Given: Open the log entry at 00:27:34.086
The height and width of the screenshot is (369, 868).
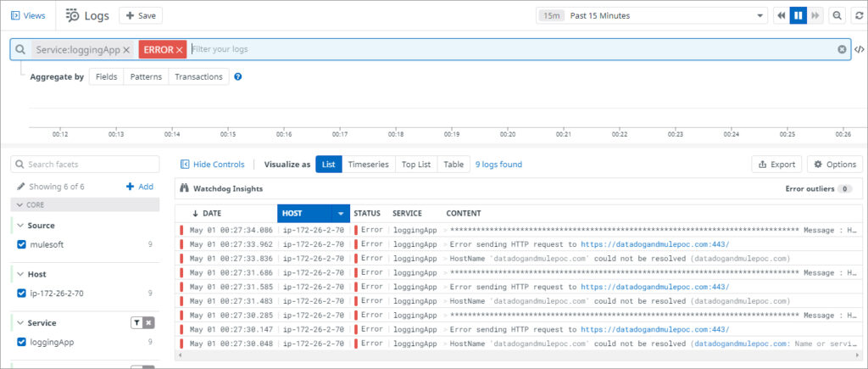Looking at the screenshot, I should [520, 230].
